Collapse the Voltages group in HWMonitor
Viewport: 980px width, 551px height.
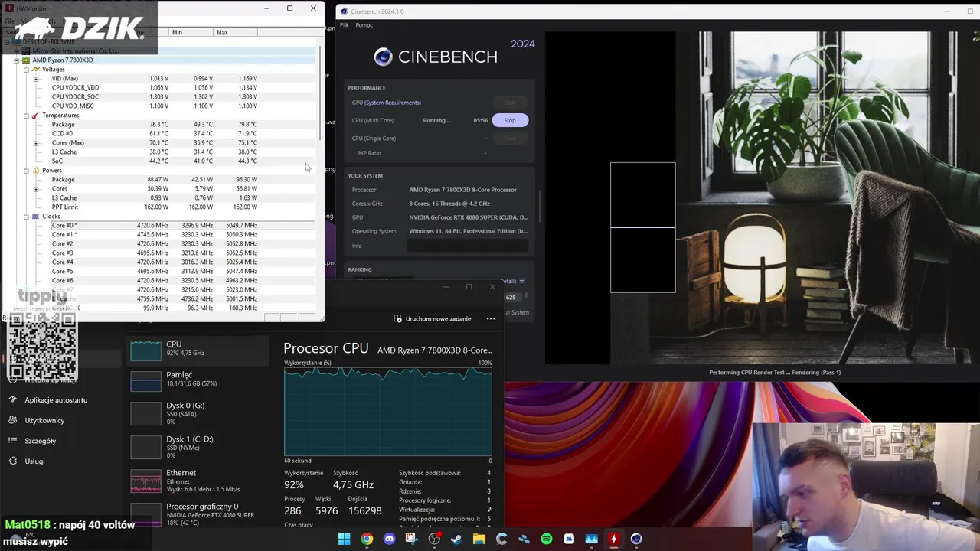pyautogui.click(x=26, y=70)
